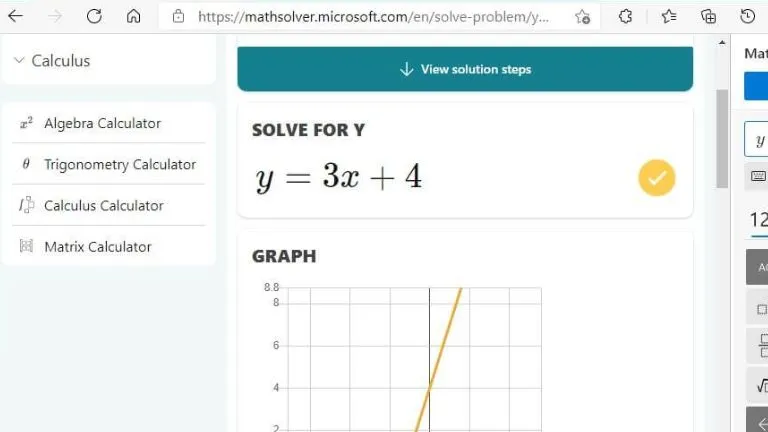Image resolution: width=768 pixels, height=432 pixels.
Task: Open the browser extensions puzzle icon
Action: point(625,17)
